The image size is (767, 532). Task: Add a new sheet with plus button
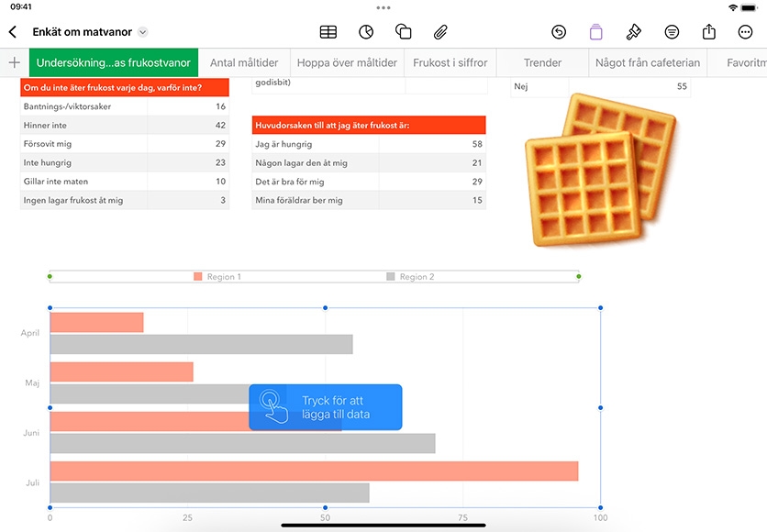click(x=15, y=62)
